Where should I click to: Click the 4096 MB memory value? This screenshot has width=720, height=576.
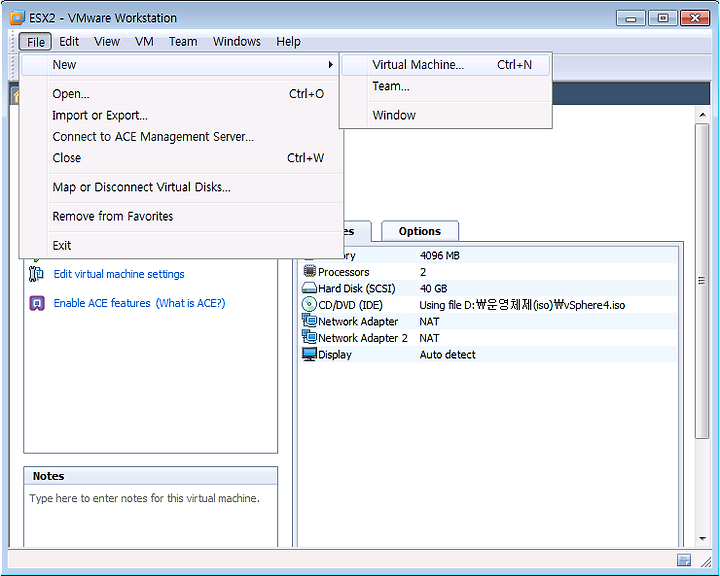click(x=439, y=255)
